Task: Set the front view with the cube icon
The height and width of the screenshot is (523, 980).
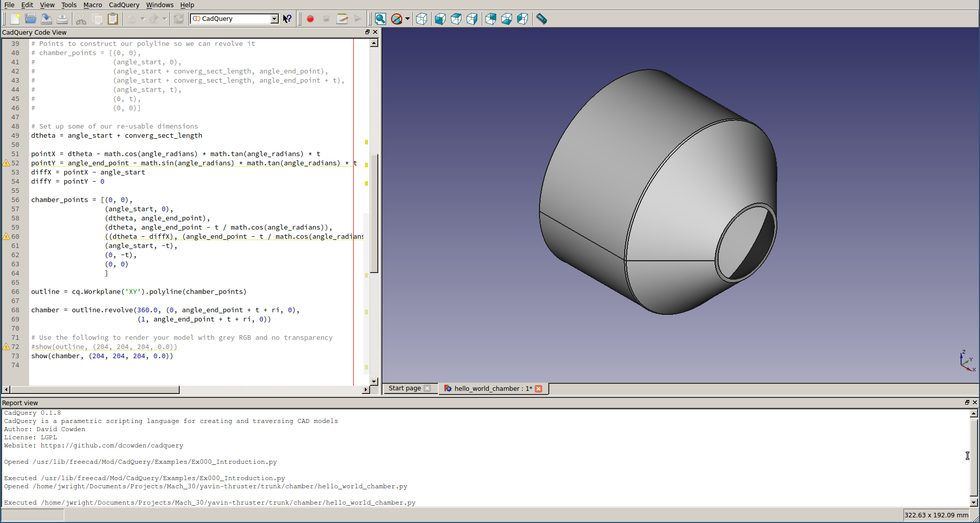Action: (440, 19)
